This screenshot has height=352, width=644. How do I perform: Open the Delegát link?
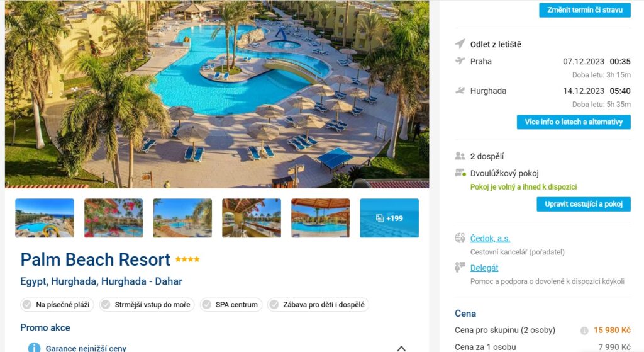[484, 268]
